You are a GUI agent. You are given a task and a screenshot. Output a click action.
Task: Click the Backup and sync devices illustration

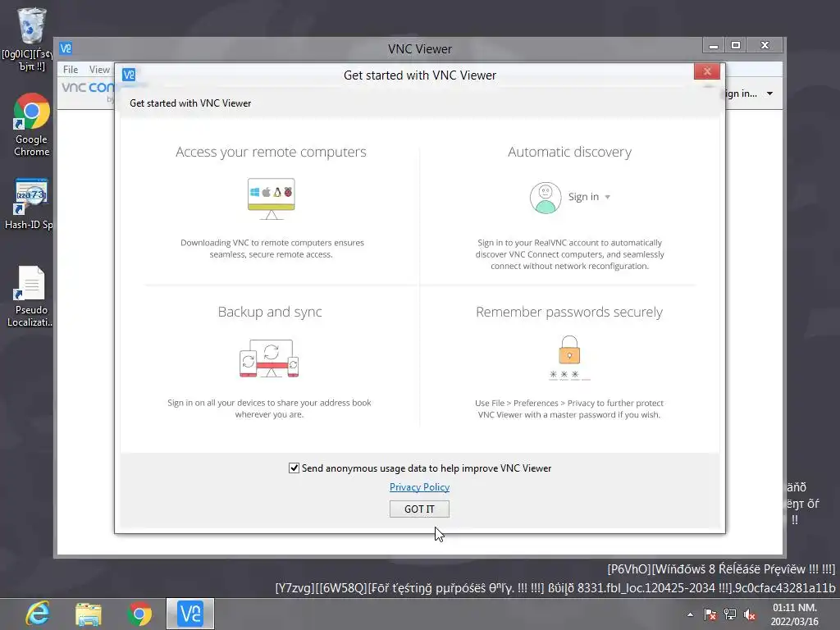click(269, 358)
